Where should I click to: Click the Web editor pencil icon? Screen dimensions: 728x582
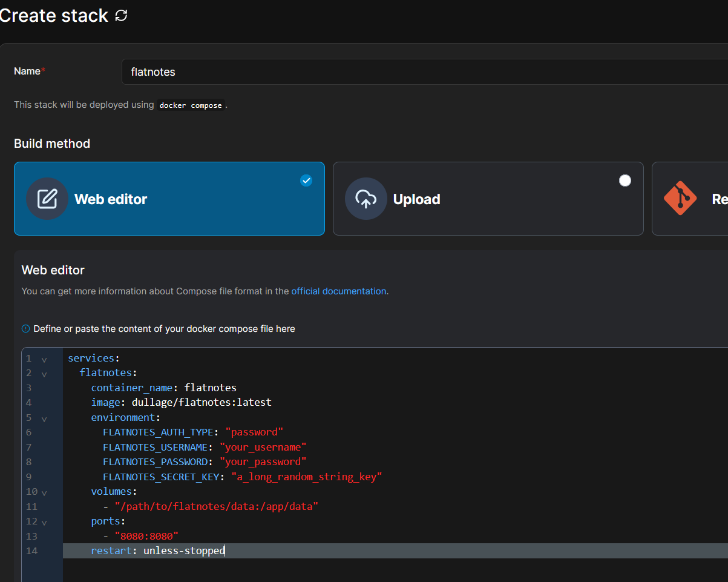pyautogui.click(x=47, y=199)
